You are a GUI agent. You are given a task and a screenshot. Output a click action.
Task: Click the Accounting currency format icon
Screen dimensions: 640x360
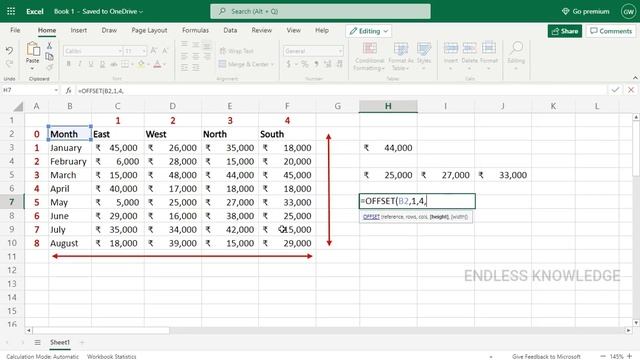coord(289,64)
